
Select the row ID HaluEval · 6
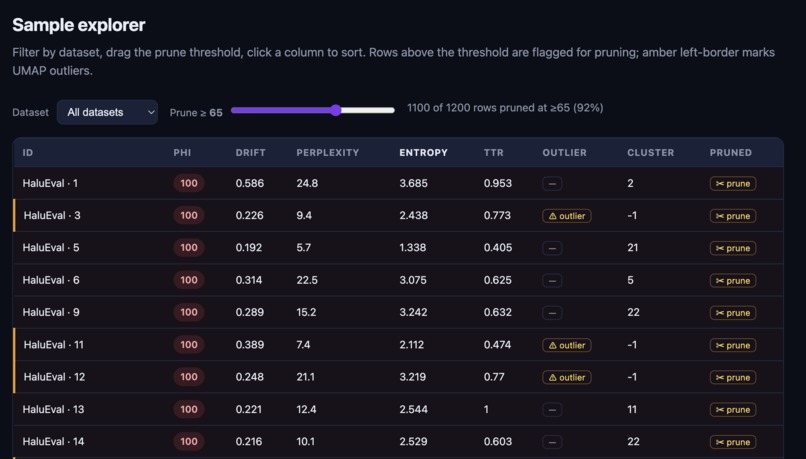pyautogui.click(x=51, y=280)
